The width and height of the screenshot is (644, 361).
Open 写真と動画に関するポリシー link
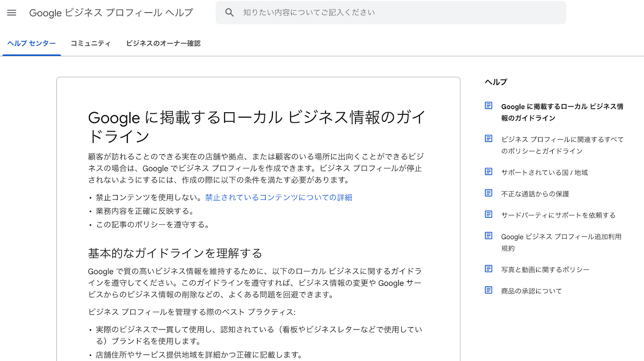tap(545, 270)
